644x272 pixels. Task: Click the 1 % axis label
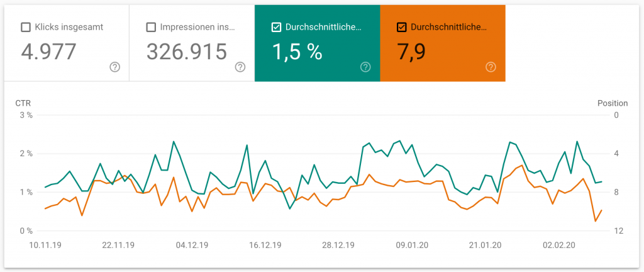26,192
